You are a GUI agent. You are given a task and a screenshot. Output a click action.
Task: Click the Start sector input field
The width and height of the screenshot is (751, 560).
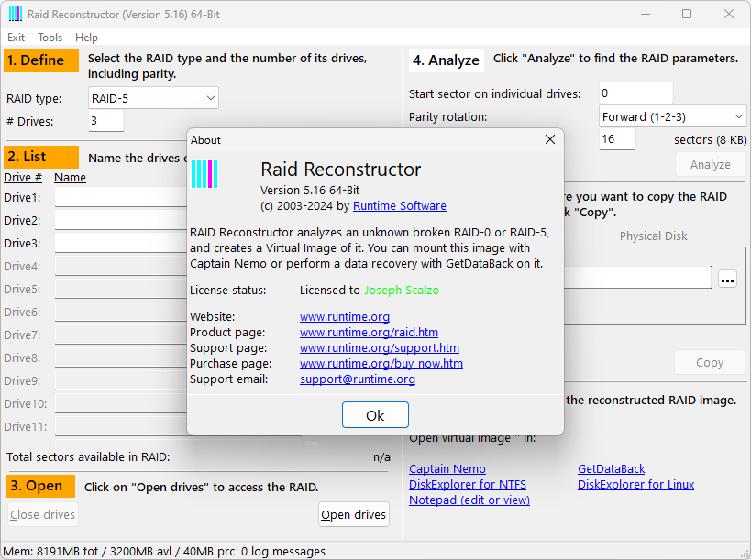tap(635, 93)
